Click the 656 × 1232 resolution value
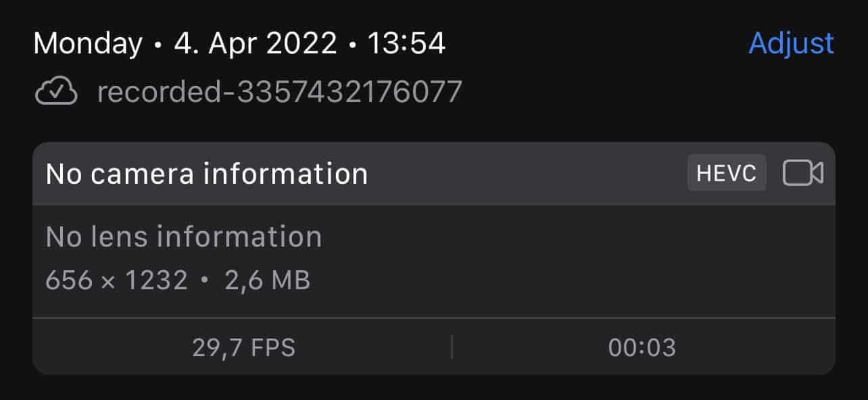The image size is (868, 400). 116,280
